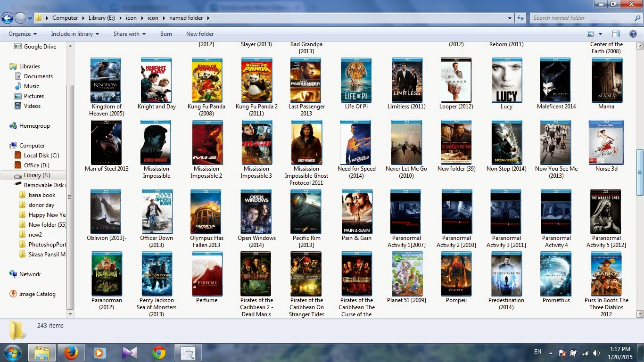Viewport: 644px width, 362px height.
Task: Click the file list vertical scrollbar thumb
Action: tap(640, 173)
